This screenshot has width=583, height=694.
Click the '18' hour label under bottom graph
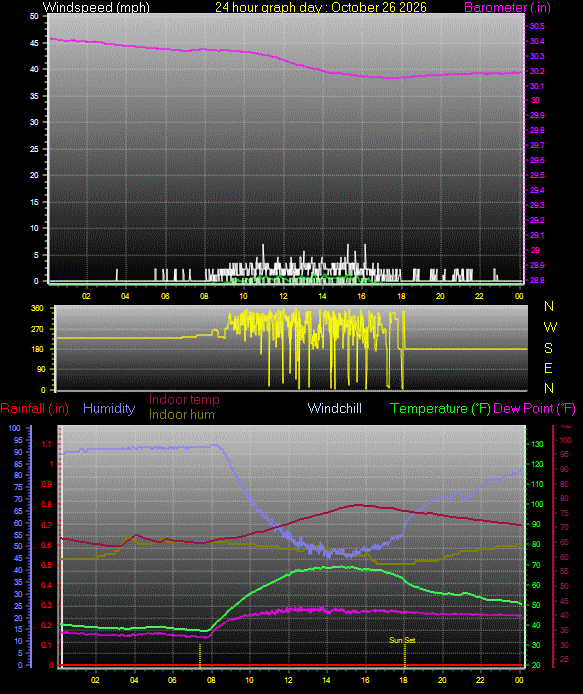coord(403,680)
